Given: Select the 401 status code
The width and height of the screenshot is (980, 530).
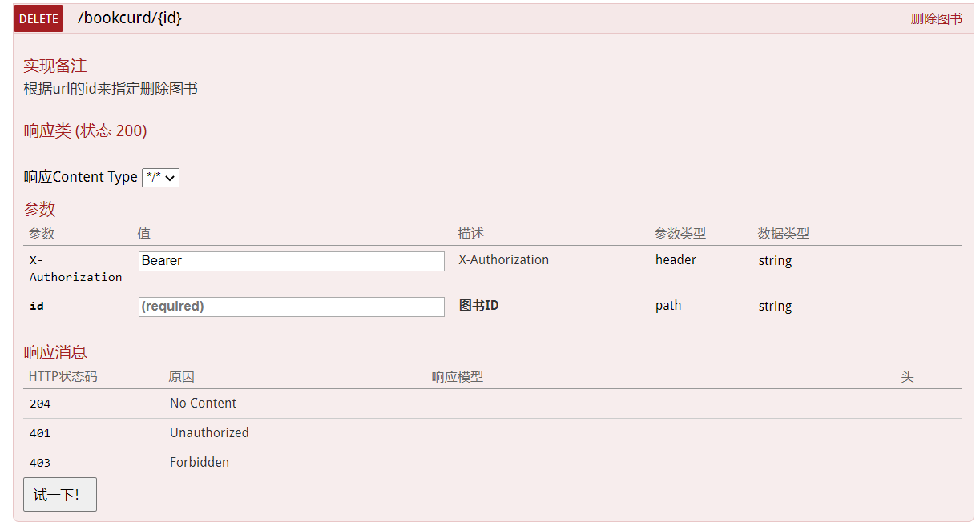Looking at the screenshot, I should pos(40,433).
